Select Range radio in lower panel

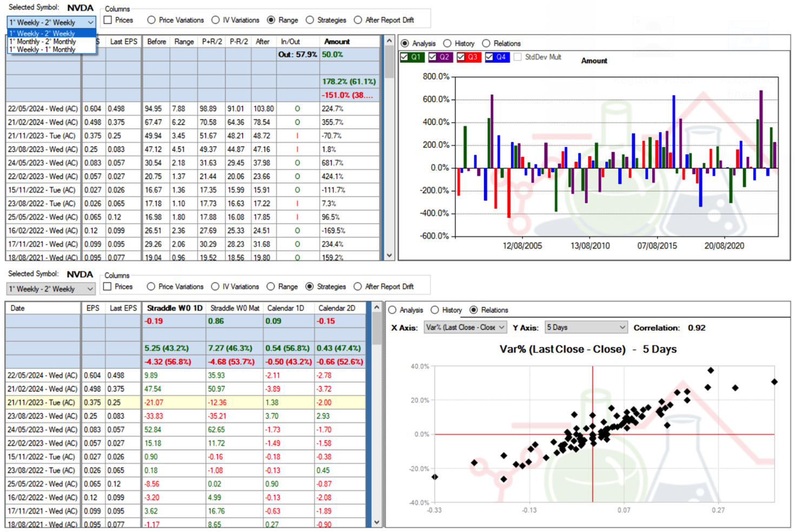point(270,287)
